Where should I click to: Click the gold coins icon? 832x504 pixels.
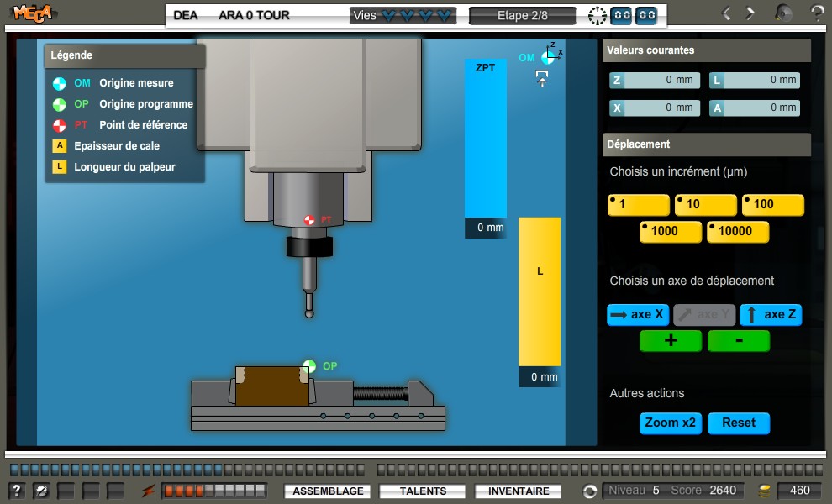[x=764, y=491]
